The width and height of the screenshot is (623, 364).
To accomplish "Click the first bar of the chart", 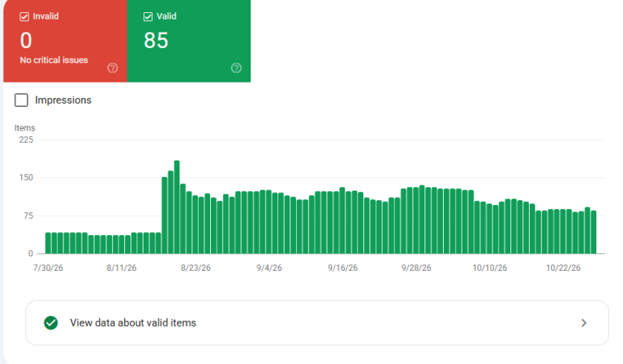I will tap(48, 243).
